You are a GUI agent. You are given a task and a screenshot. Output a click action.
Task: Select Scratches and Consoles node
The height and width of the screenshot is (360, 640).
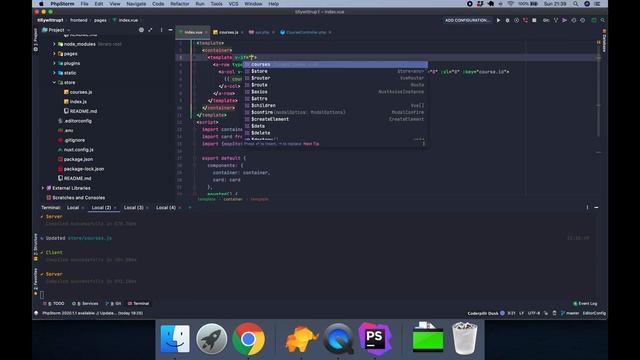(x=78, y=198)
